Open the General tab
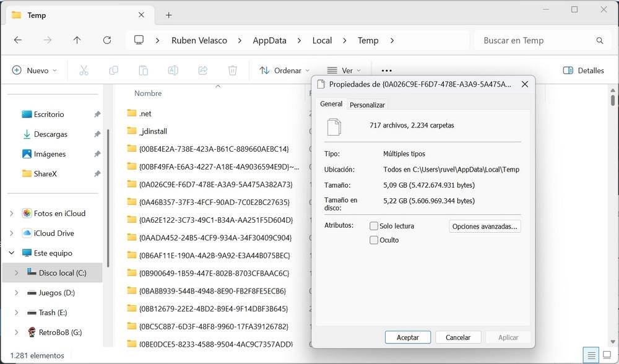 click(x=331, y=104)
